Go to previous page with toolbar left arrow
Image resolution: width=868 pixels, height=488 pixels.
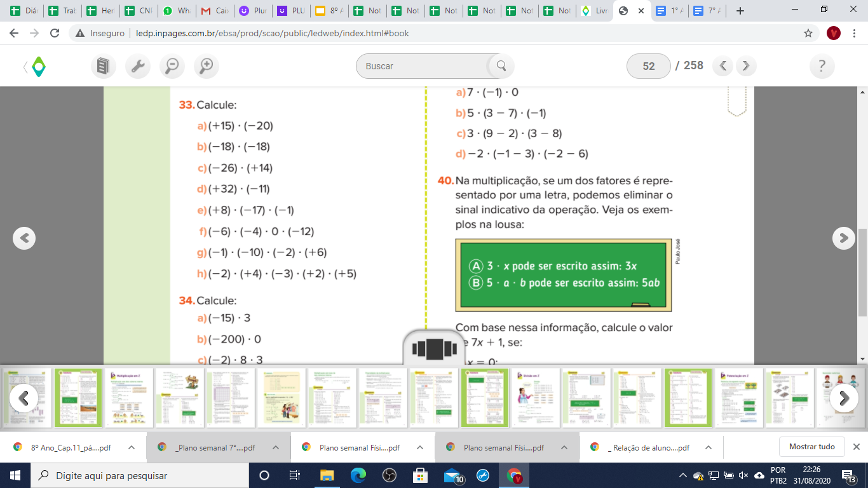tap(723, 65)
